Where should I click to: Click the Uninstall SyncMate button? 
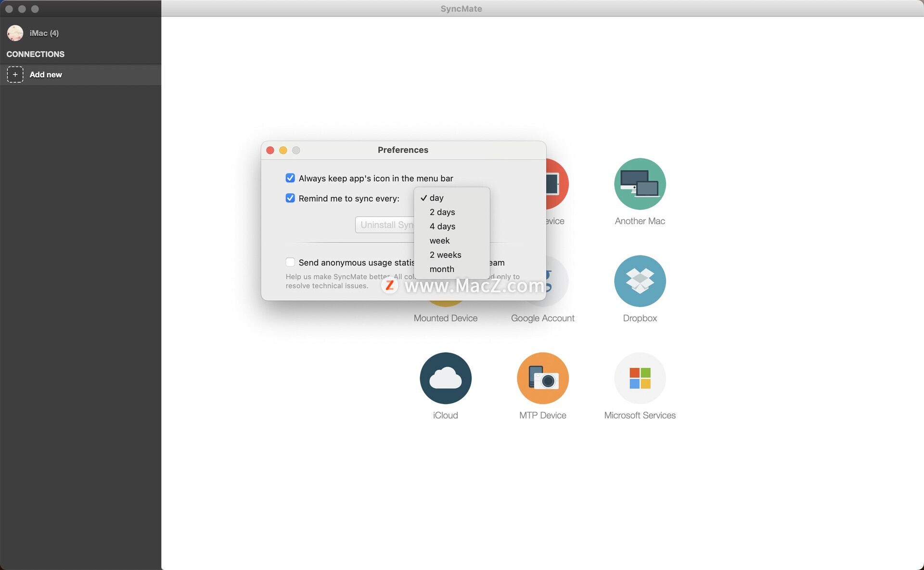pos(385,225)
